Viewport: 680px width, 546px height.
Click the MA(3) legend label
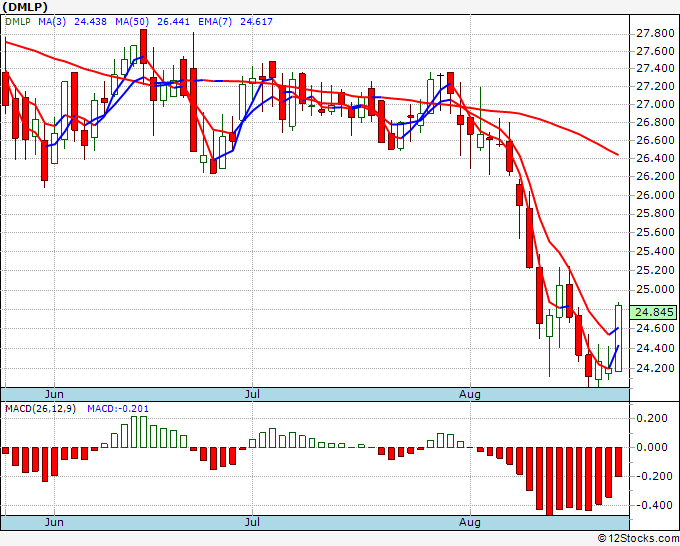pos(52,21)
